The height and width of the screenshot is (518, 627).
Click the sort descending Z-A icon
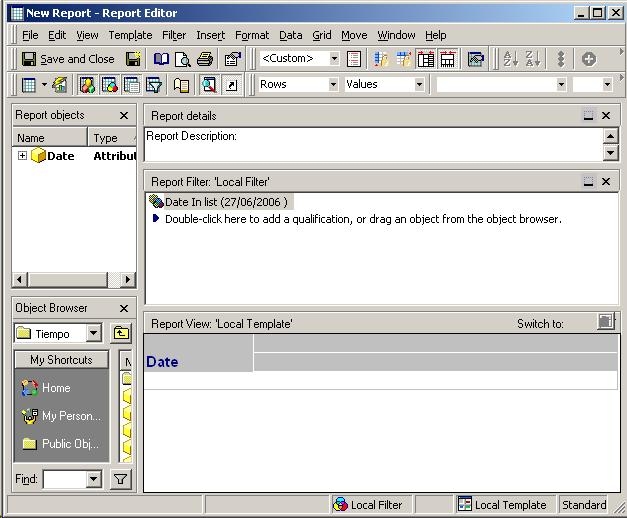pyautogui.click(x=533, y=59)
